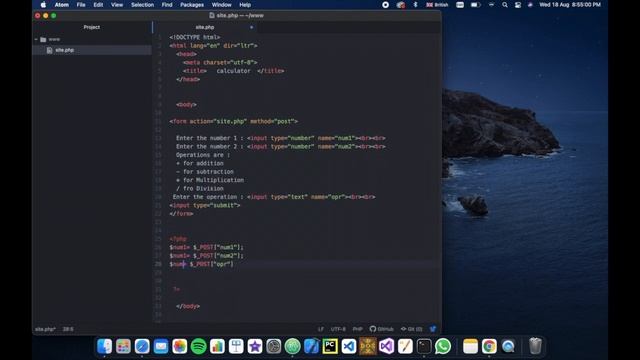Click the form action line in editor

233,121
